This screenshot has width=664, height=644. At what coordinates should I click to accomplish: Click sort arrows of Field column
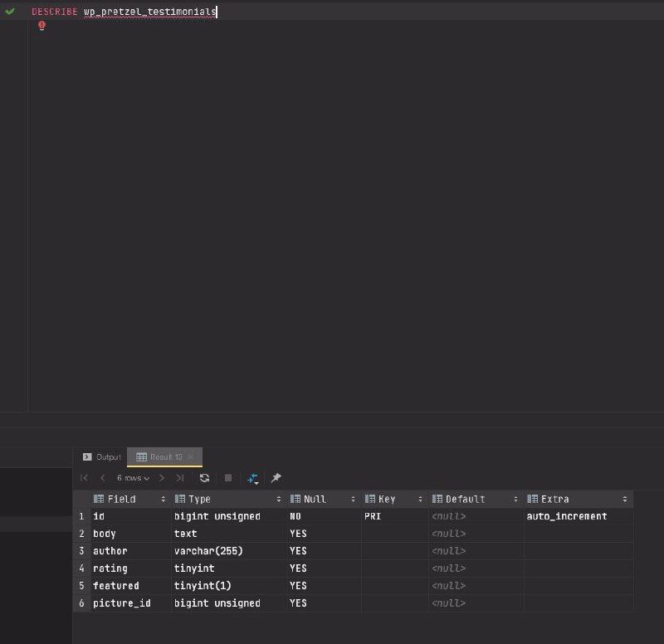pos(163,500)
